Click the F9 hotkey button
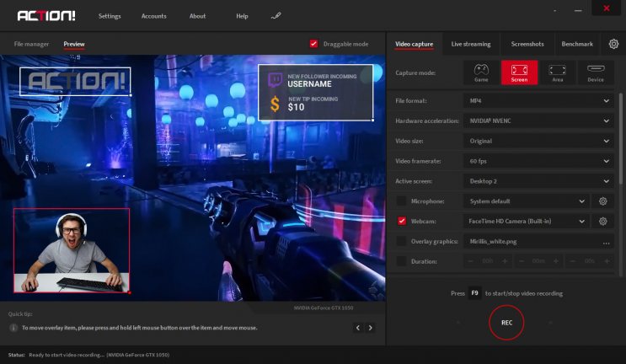626x364 pixels. (x=474, y=293)
